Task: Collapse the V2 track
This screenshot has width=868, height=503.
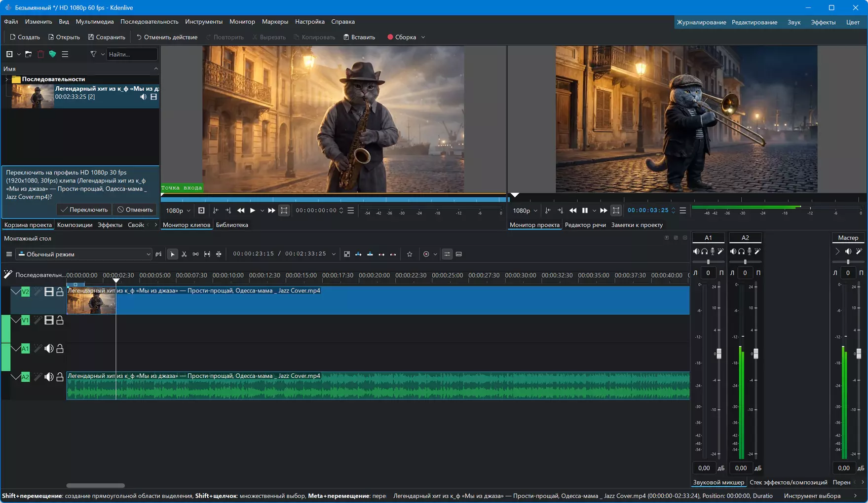Action: [16, 292]
